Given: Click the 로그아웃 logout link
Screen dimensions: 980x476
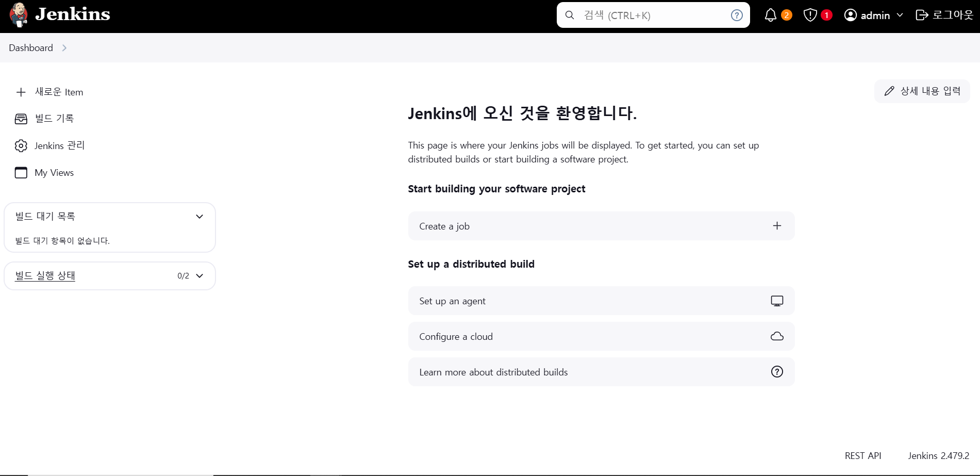Looking at the screenshot, I should click(x=944, y=15).
